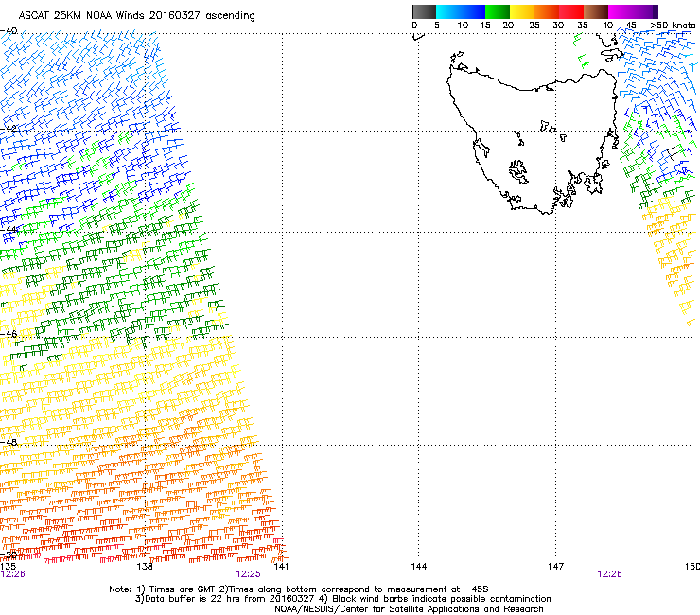Click the chart title 'ASCAT 25KM NOAA Winds 20160327 ascending'
Screen dimensions: 700x615
pos(136,16)
